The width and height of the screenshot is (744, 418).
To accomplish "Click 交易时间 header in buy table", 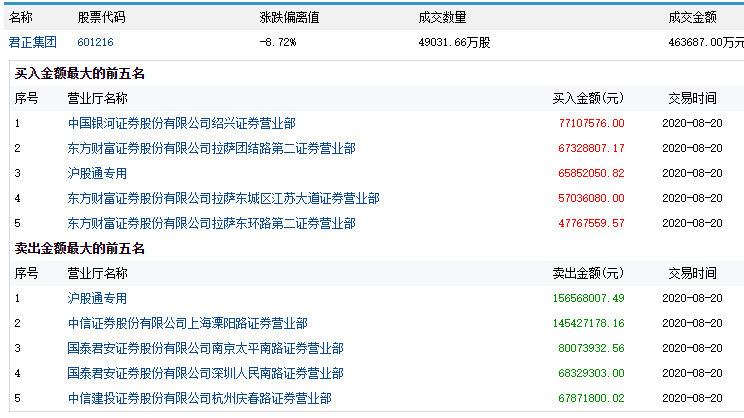I will tap(692, 98).
